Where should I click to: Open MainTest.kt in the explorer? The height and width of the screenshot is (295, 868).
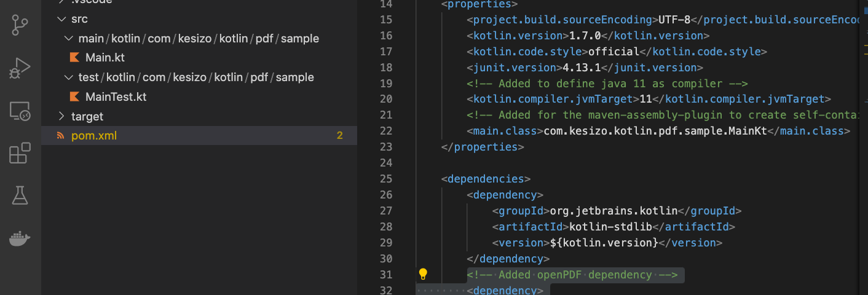[116, 97]
